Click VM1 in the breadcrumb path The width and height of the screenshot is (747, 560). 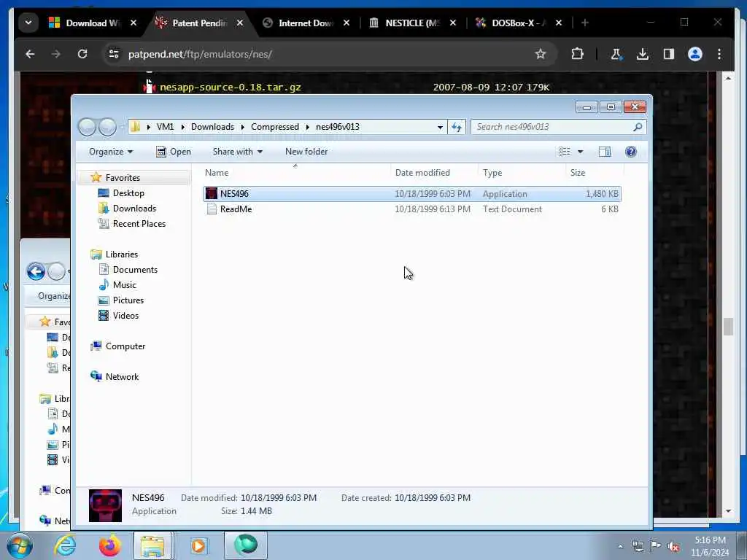coord(166,127)
